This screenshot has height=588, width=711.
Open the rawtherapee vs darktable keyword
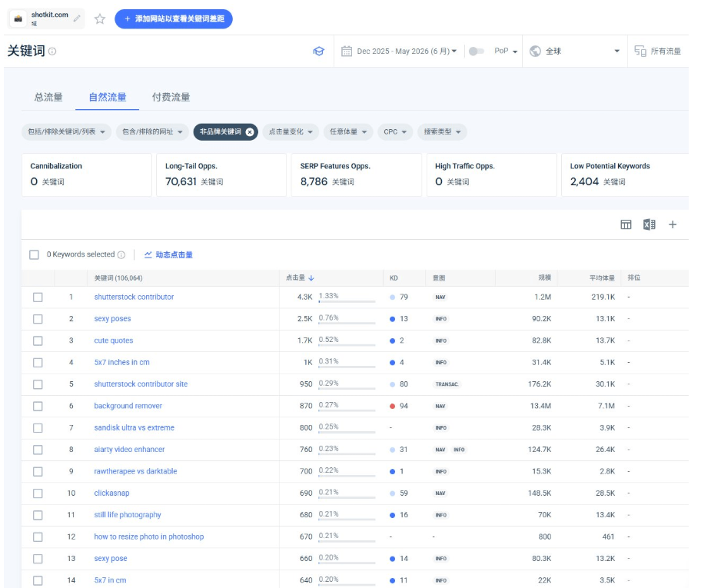coord(135,471)
